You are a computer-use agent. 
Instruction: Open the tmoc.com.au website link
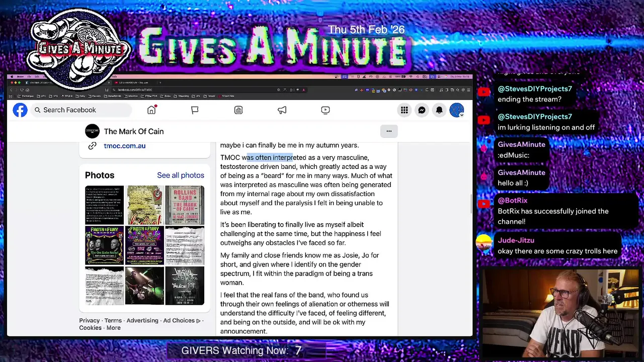(125, 146)
